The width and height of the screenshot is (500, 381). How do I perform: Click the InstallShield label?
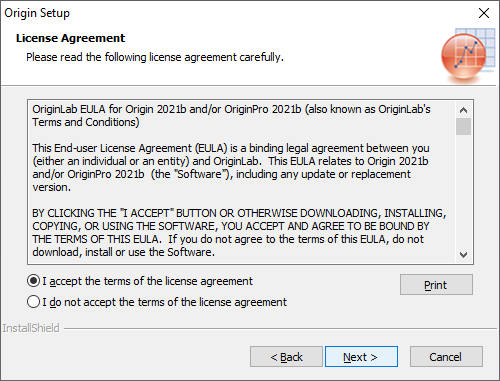(31, 328)
